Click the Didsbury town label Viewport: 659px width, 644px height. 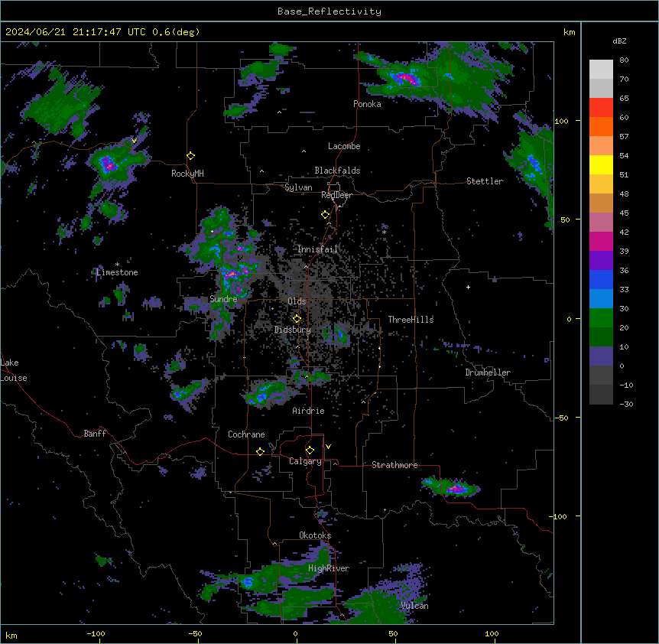point(293,330)
